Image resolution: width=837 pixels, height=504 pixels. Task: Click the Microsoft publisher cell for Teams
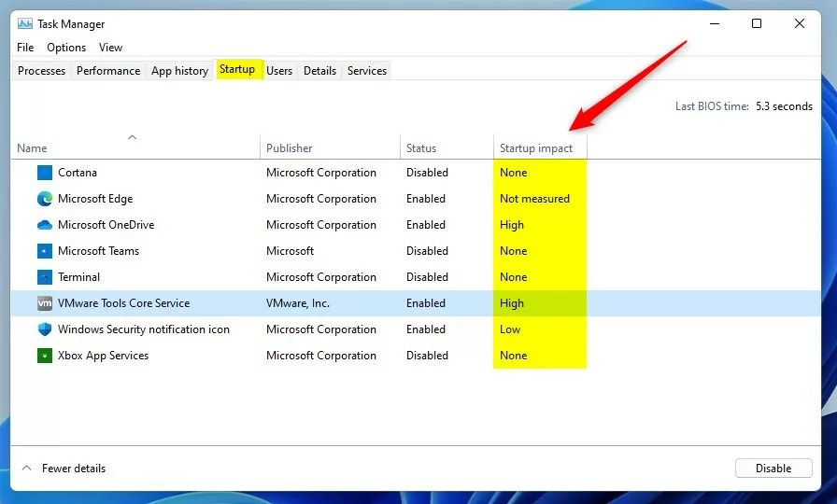(290, 251)
